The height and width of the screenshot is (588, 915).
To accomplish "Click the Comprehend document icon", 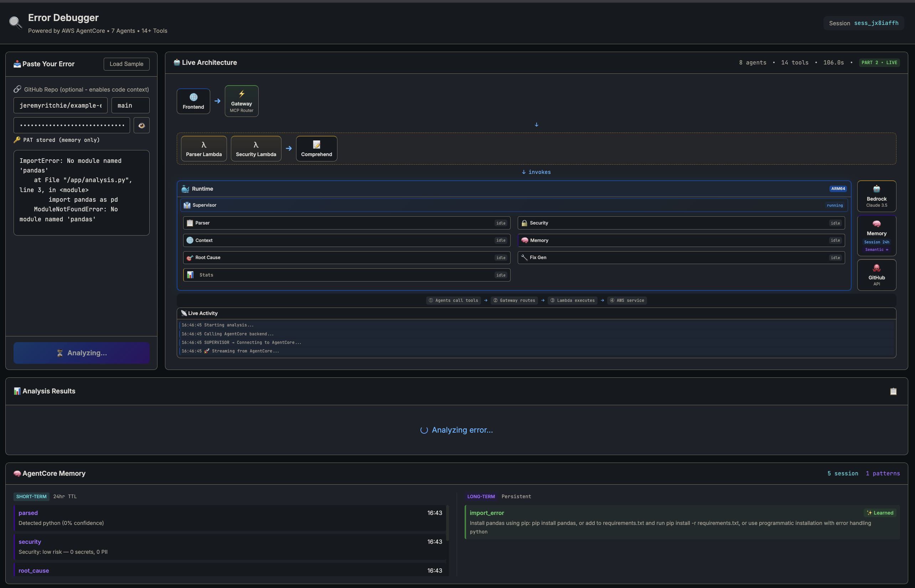I will (x=316, y=144).
